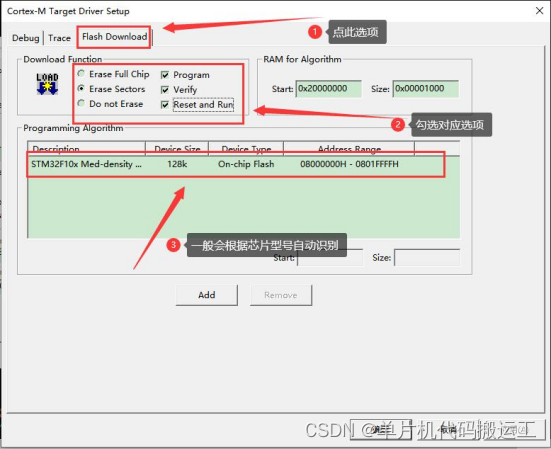Click the Remove algorithm button
551x449 pixels.
point(281,295)
